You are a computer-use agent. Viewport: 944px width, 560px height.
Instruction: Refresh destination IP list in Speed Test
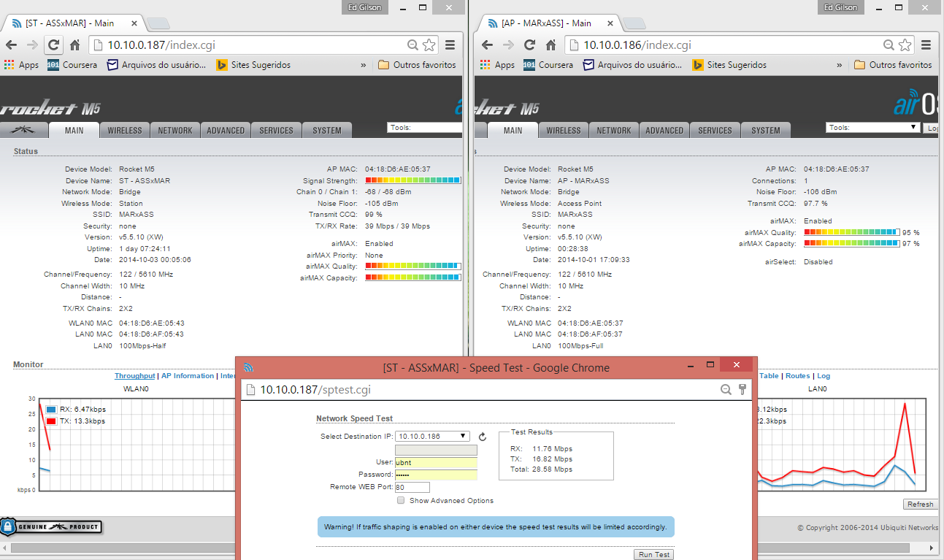coord(483,437)
